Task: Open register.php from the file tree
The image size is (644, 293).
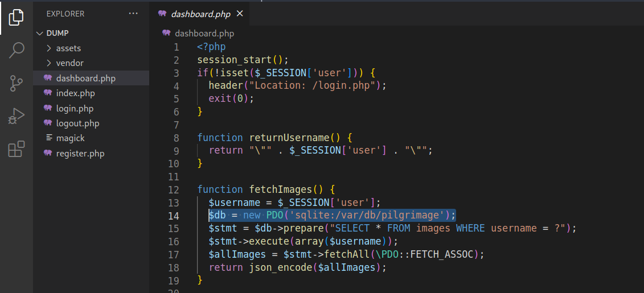Action: [x=80, y=154]
